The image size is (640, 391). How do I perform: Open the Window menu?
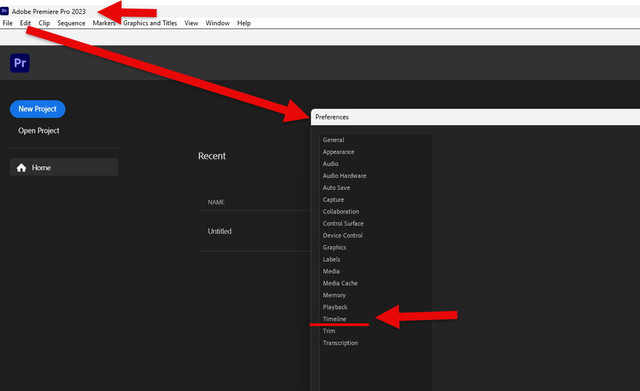pyautogui.click(x=218, y=23)
